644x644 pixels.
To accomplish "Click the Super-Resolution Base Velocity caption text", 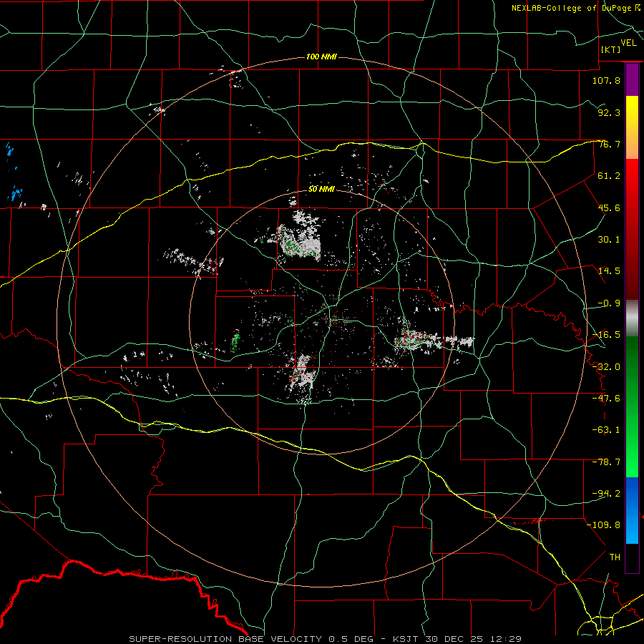I will tap(326, 639).
